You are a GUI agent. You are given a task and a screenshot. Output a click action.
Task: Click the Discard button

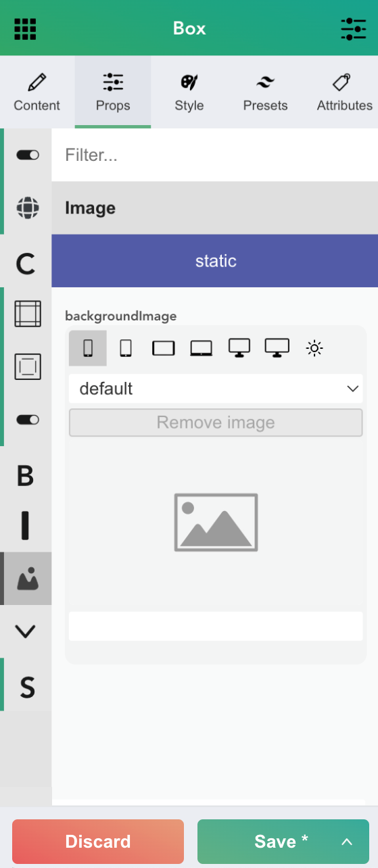(98, 842)
